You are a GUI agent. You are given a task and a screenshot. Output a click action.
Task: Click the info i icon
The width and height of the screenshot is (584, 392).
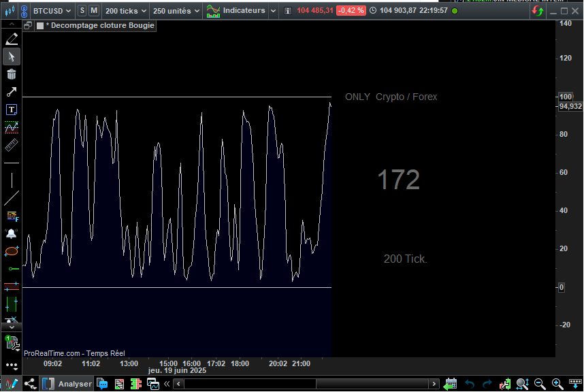click(287, 11)
